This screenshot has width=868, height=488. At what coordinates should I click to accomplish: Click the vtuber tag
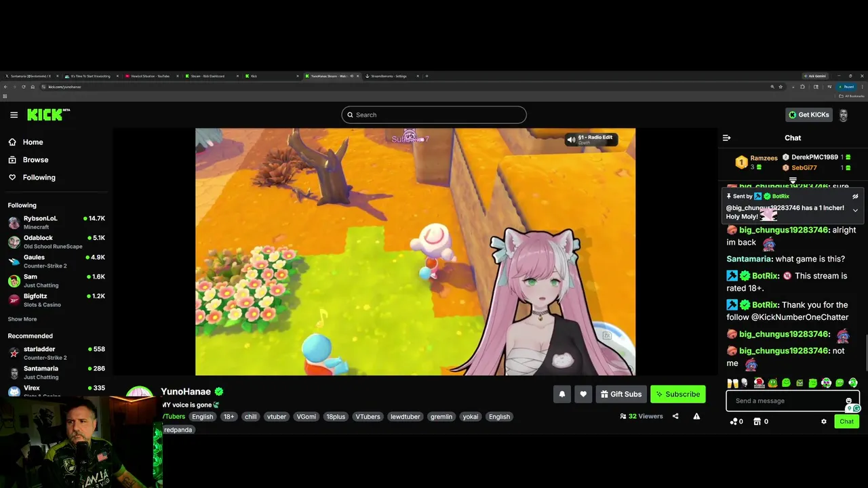click(277, 417)
